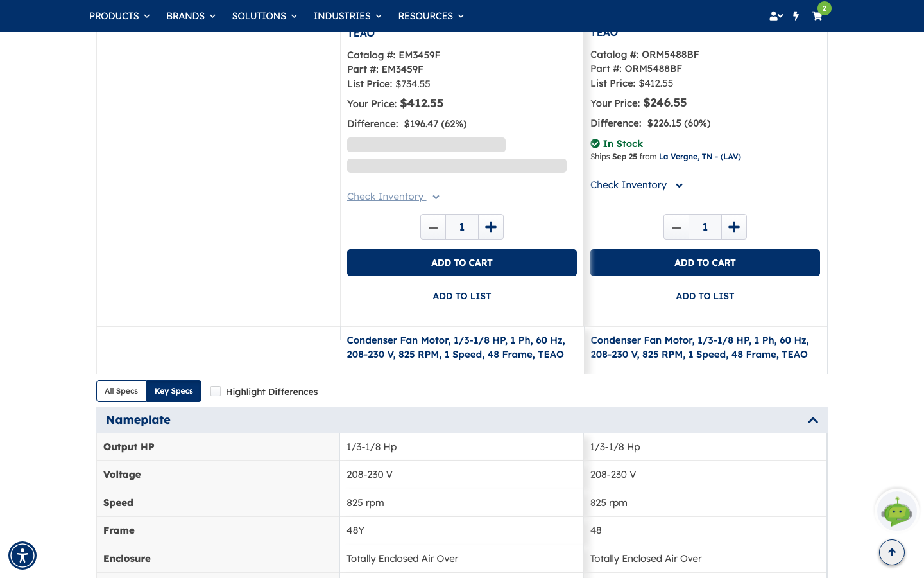Click Catalog # ORM5488BF text
This screenshot has height=578, width=924.
point(645,55)
